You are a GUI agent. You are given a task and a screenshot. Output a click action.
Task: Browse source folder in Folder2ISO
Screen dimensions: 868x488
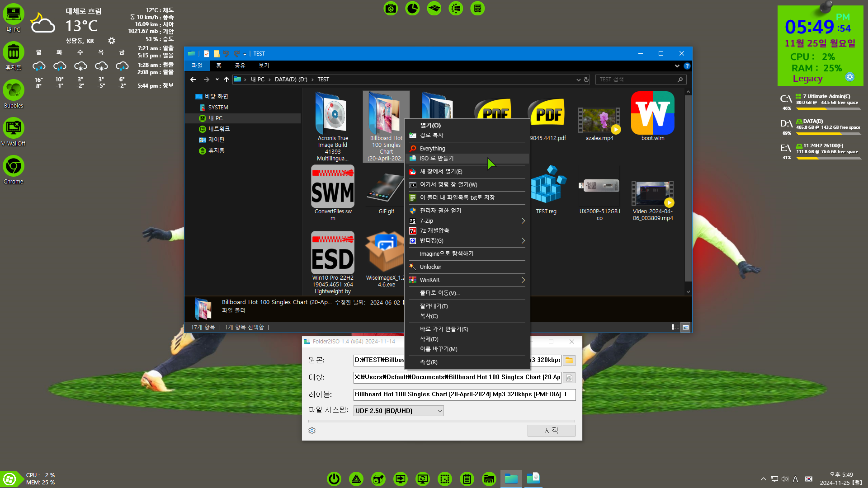click(x=569, y=360)
